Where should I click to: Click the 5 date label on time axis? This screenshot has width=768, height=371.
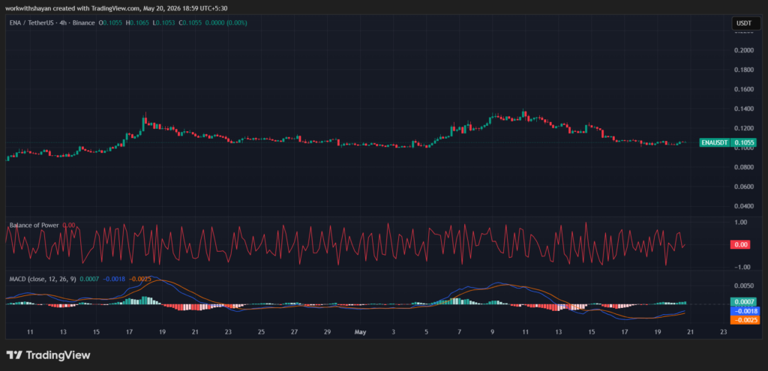[x=426, y=332]
